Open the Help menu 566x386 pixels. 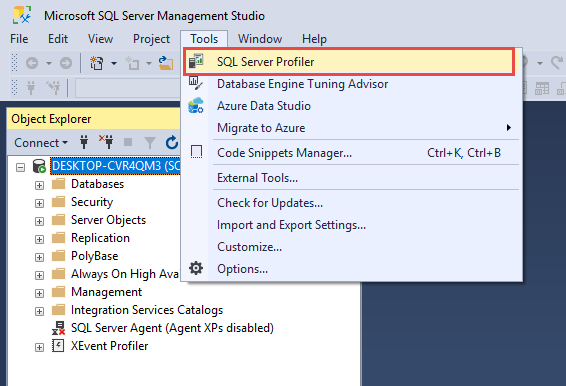coord(314,39)
